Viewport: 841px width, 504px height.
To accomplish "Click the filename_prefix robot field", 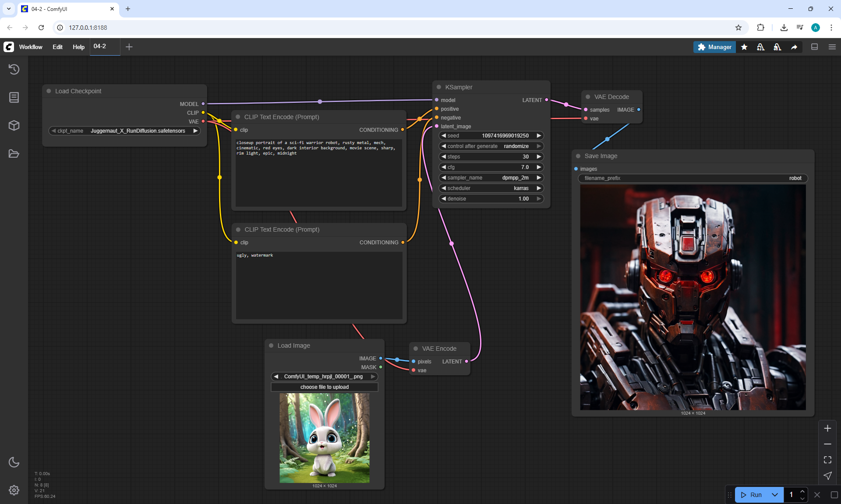I will 693,178.
